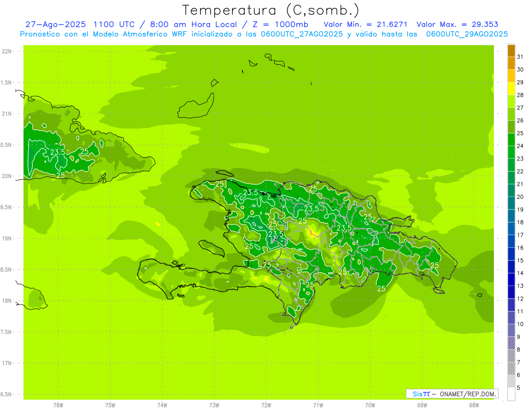Pick the legend swatch between 27 and 28
The width and height of the screenshot is (532, 411).
511,101
